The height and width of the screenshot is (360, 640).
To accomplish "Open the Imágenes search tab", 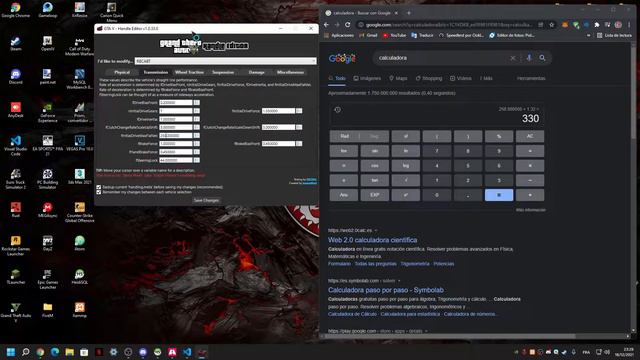I will pyautogui.click(x=367, y=78).
